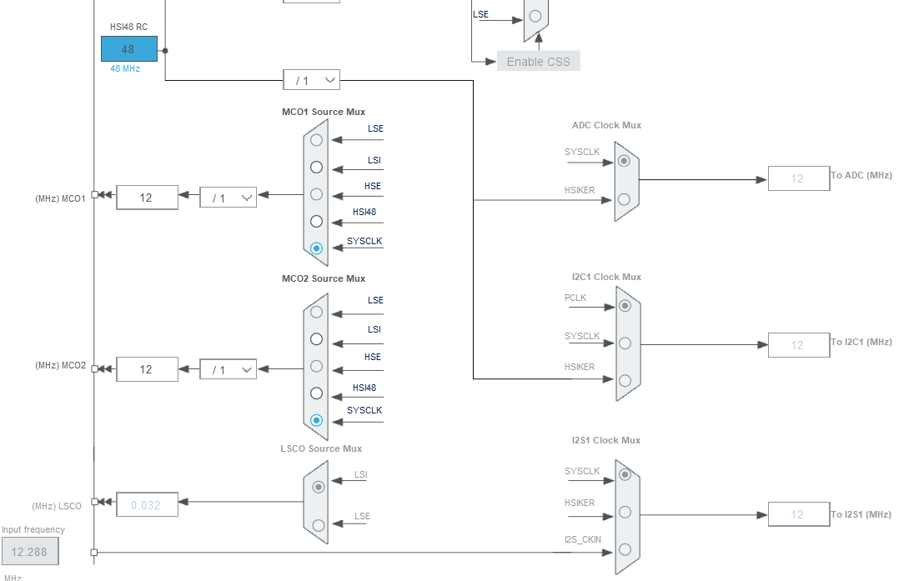This screenshot has width=924, height=581.
Task: Click the I2S_CKIN input pin square
Action: tap(93, 553)
